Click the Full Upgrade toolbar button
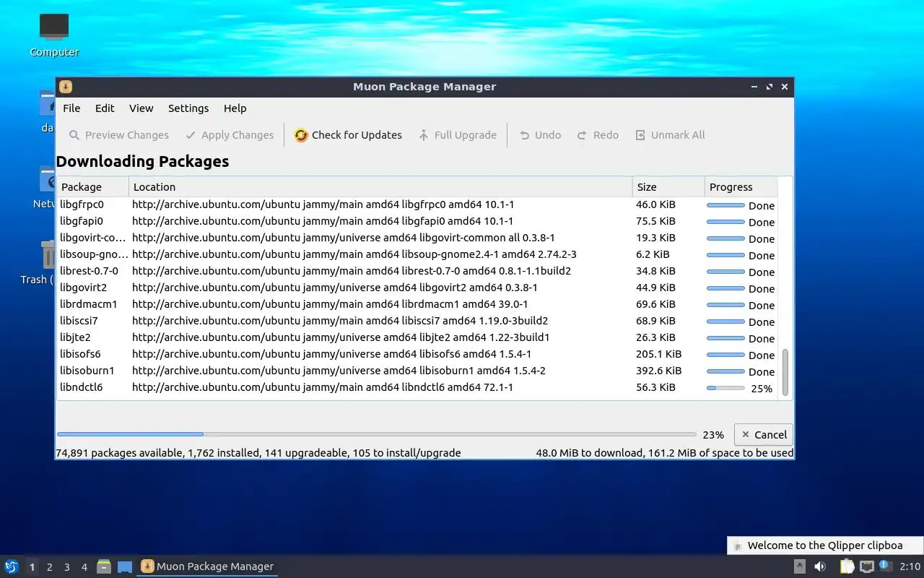This screenshot has width=924, height=578. tap(458, 135)
